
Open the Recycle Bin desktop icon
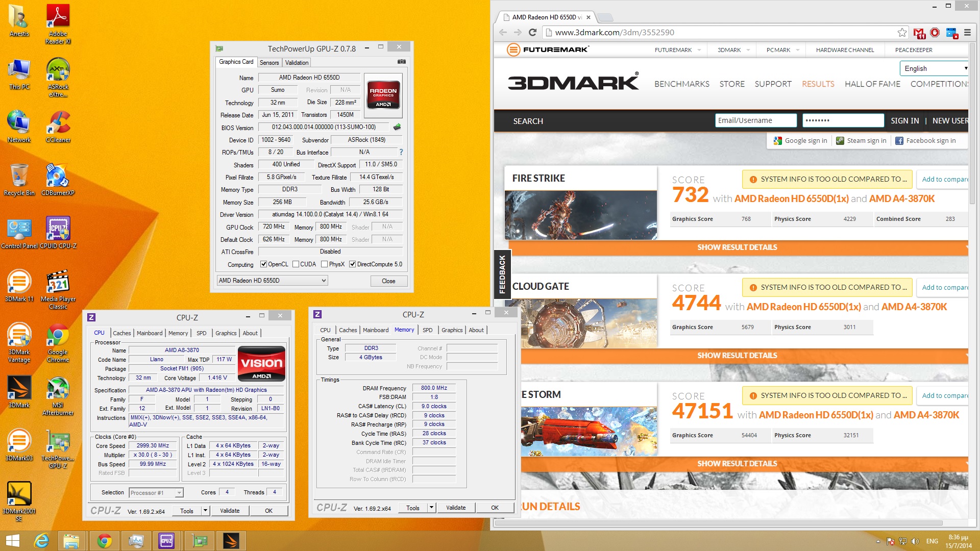click(x=19, y=180)
